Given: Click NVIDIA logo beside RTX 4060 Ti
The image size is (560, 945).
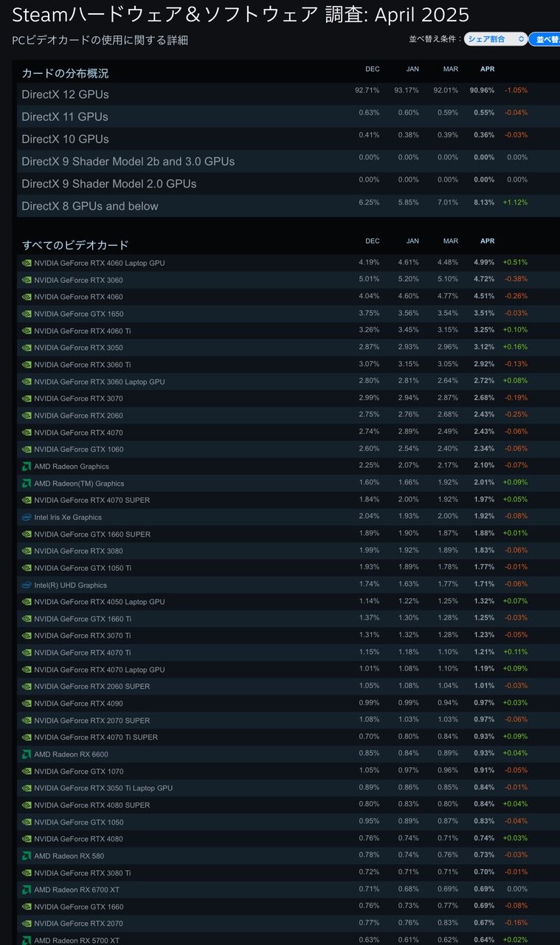Looking at the screenshot, I should point(27,331).
